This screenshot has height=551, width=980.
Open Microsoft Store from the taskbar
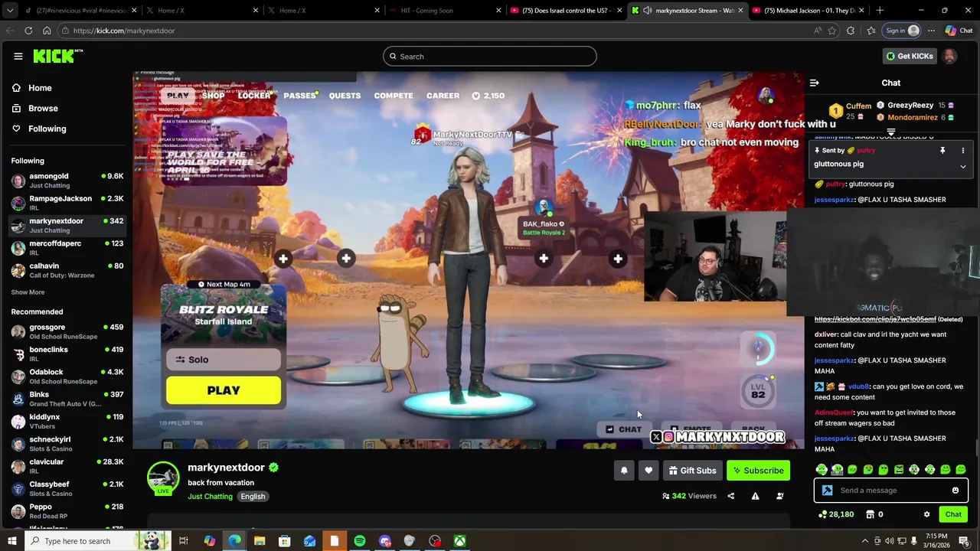click(x=285, y=541)
